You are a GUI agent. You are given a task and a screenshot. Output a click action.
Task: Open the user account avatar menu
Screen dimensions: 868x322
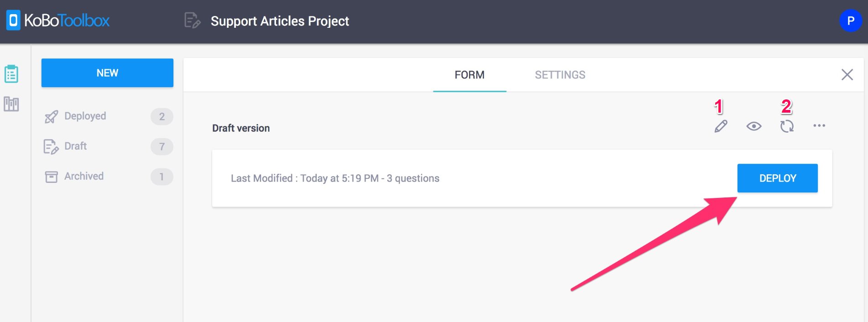(x=850, y=21)
